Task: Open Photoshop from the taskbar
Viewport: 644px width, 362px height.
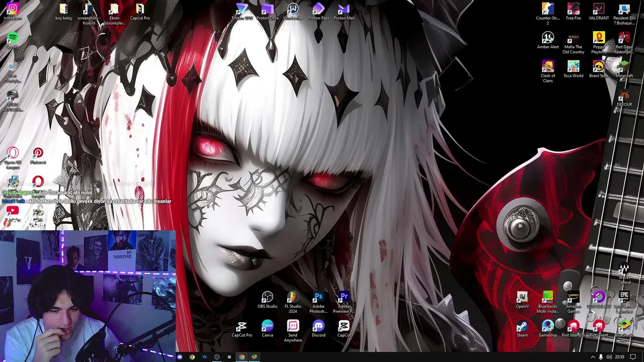Action: pyautogui.click(x=204, y=357)
